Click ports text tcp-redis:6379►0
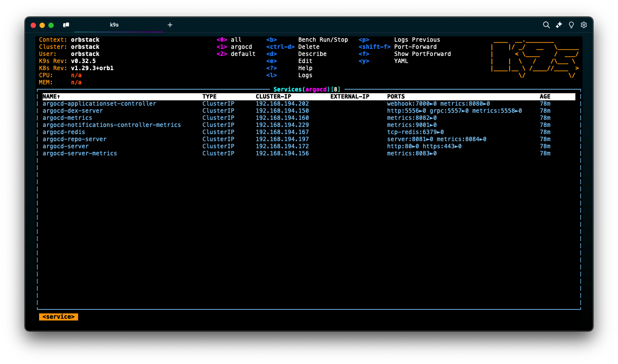The image size is (618, 364). pos(416,132)
